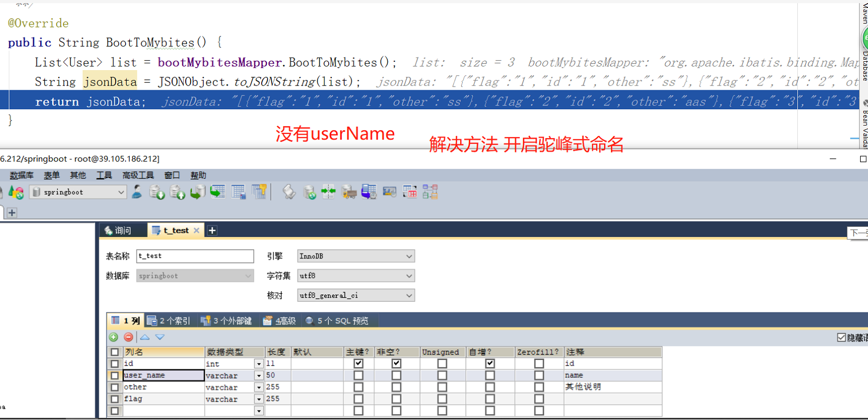Open data type dropdown for user_name row

(x=259, y=376)
